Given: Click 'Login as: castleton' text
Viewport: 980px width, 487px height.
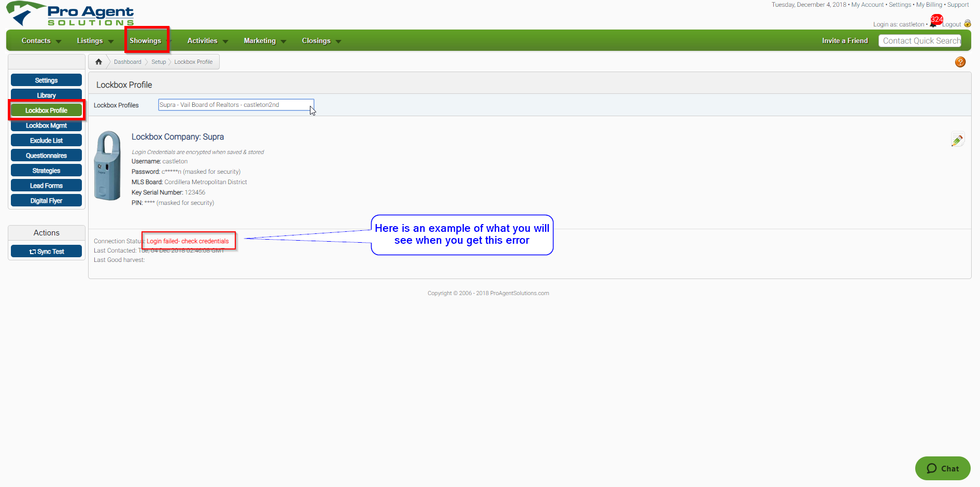Looking at the screenshot, I should (x=899, y=24).
